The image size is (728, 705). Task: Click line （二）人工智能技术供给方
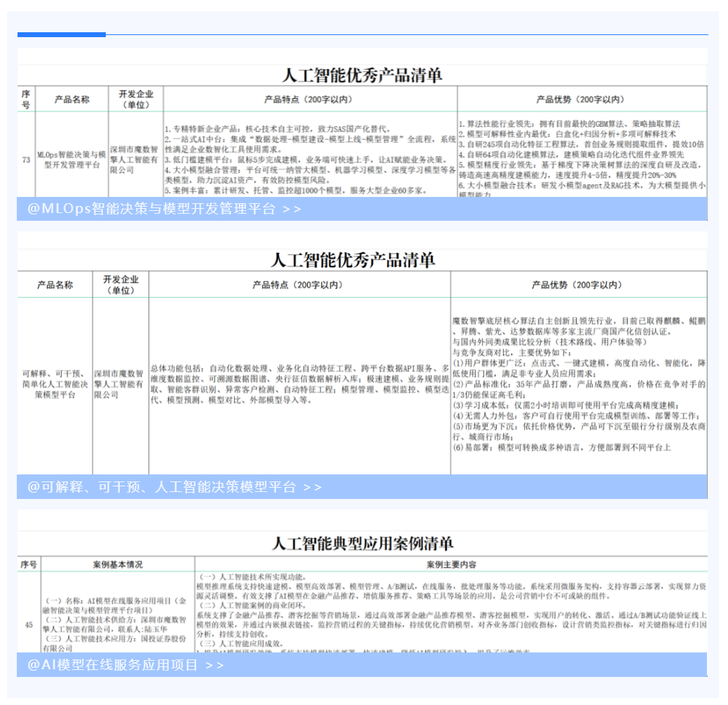tap(115, 624)
